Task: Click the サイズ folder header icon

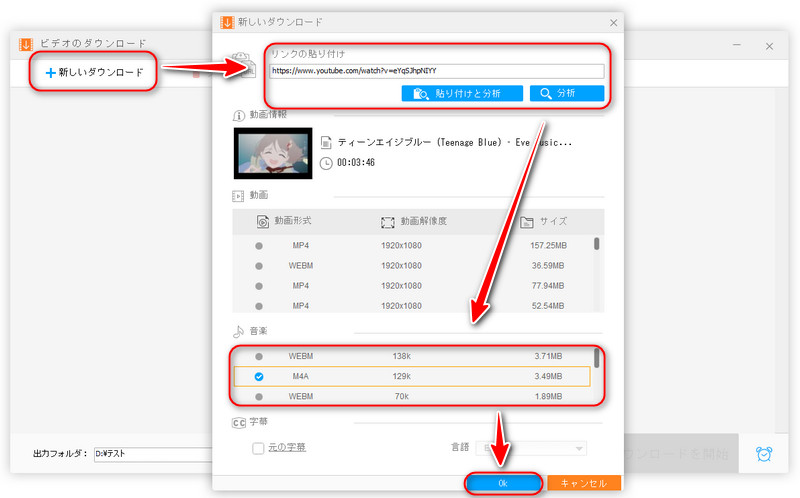Action: point(528,221)
